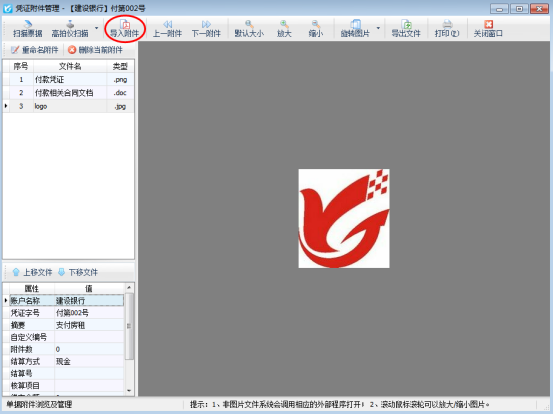Click 删除当前附件 button
Viewport: 554px width, 414px height.
(95, 50)
